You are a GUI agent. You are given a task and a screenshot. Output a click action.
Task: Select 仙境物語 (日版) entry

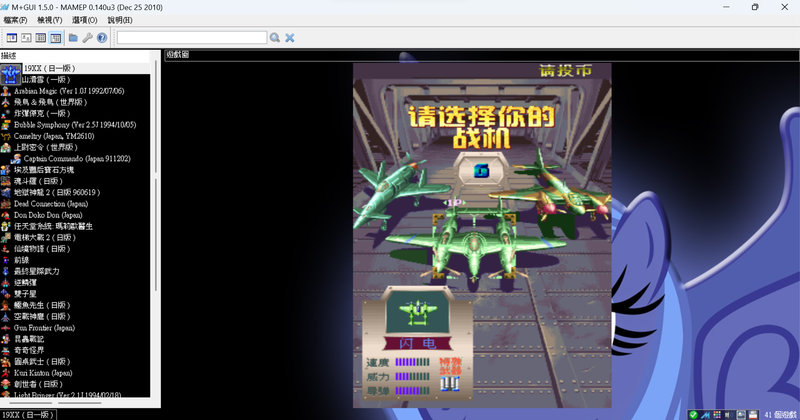42,249
